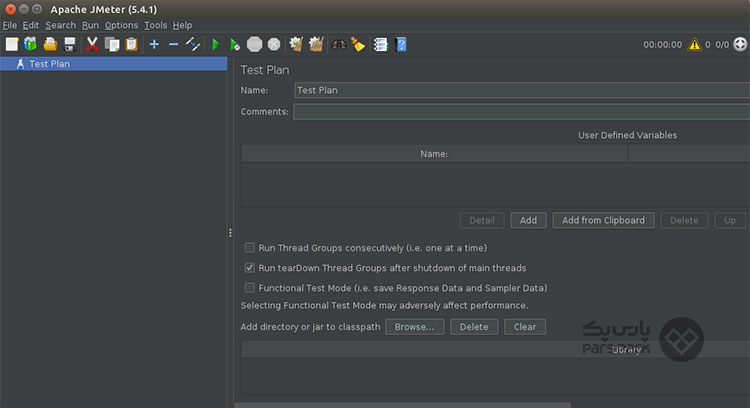Click the Open file folder icon

pyautogui.click(x=50, y=44)
